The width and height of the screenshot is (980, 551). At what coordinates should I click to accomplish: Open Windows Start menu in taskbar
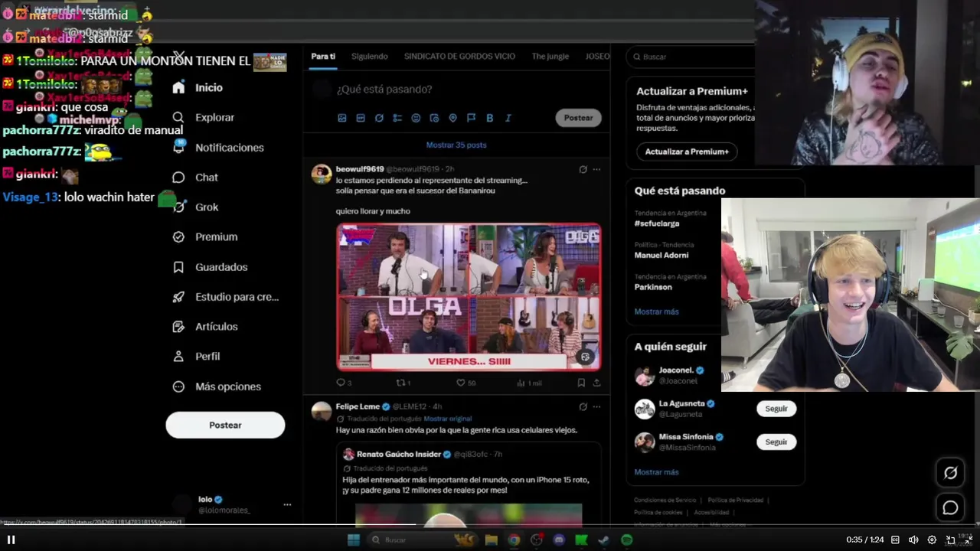[x=353, y=540]
